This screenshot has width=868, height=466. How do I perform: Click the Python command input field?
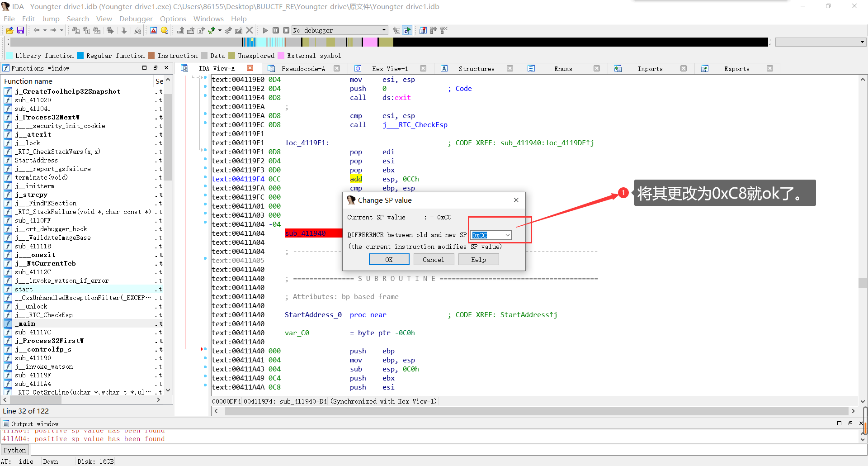[448, 450]
